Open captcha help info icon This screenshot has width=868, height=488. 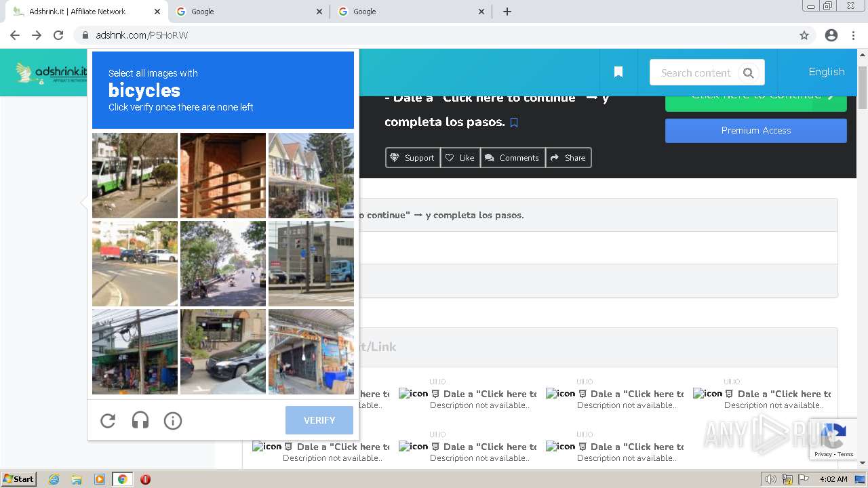pyautogui.click(x=173, y=421)
